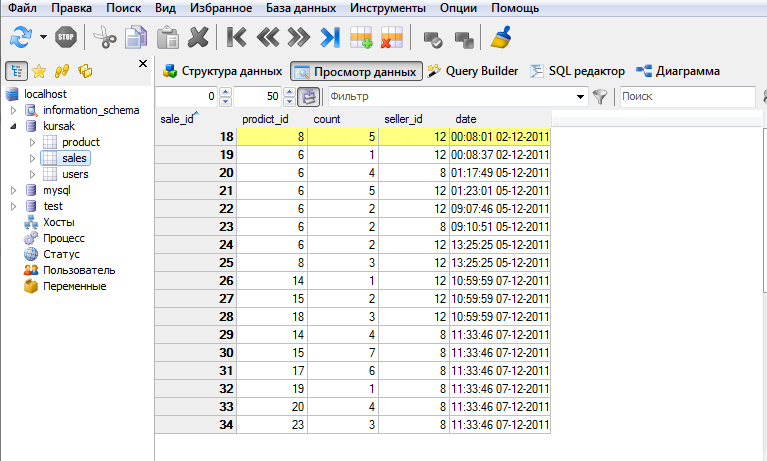Click the clipboard paste icon
The width and height of the screenshot is (767, 461).
(x=168, y=37)
